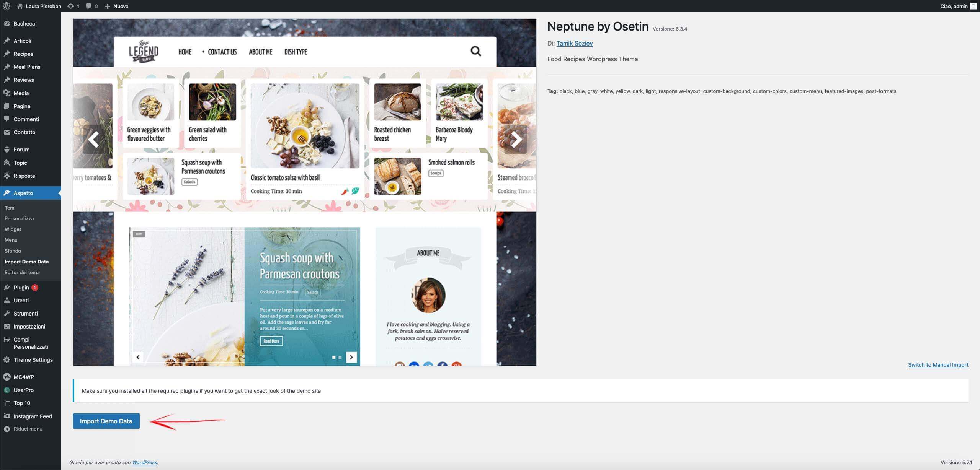Open the Instagram Feed menu
Screen dimensions: 980x470
pyautogui.click(x=33, y=416)
